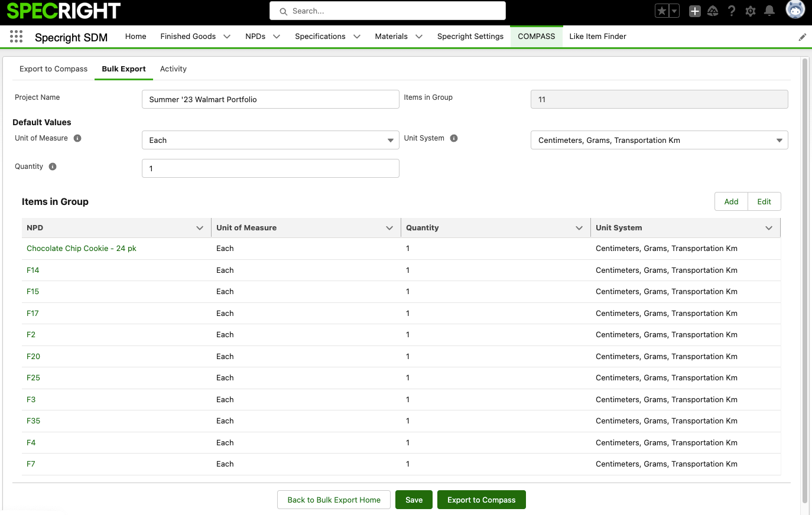Open the F4 NPD link

click(31, 443)
